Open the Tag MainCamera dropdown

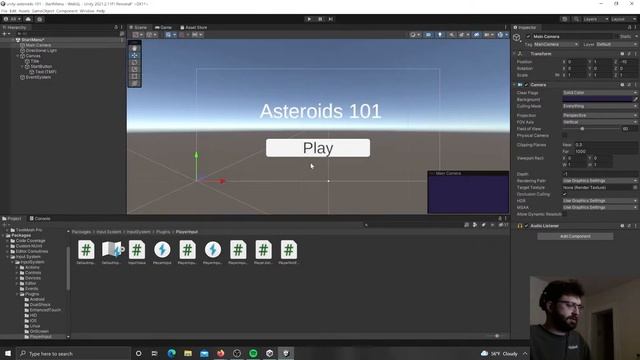[x=556, y=44]
